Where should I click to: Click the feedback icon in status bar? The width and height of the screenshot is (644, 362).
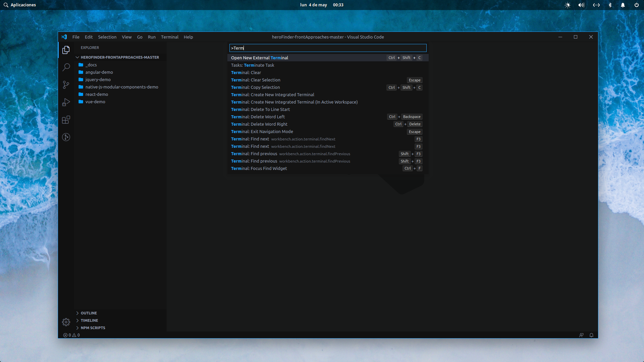(581, 335)
